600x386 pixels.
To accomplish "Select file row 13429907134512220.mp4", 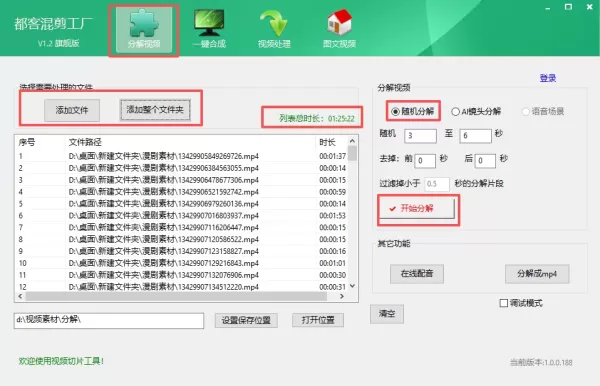I will pos(182,287).
